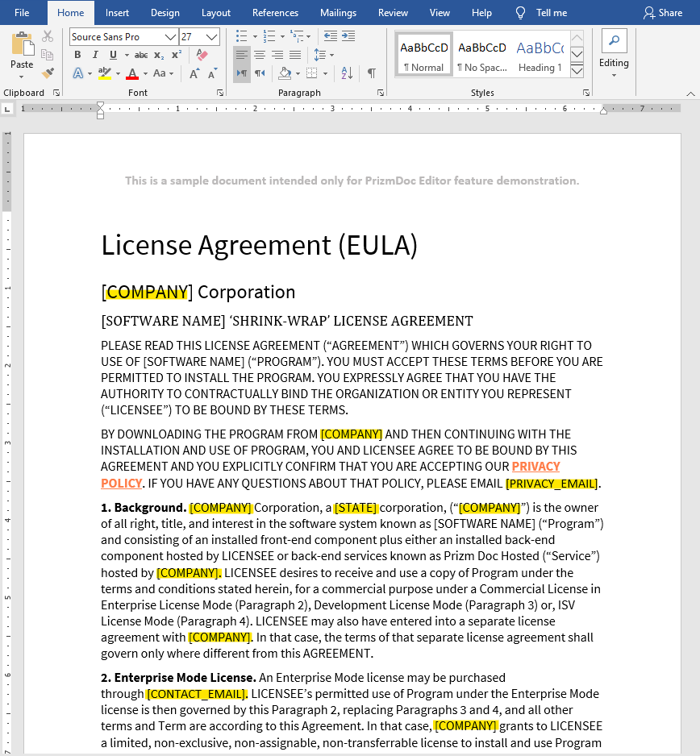Toggle Italic formatting
Image resolution: width=700 pixels, height=756 pixels.
(x=95, y=55)
